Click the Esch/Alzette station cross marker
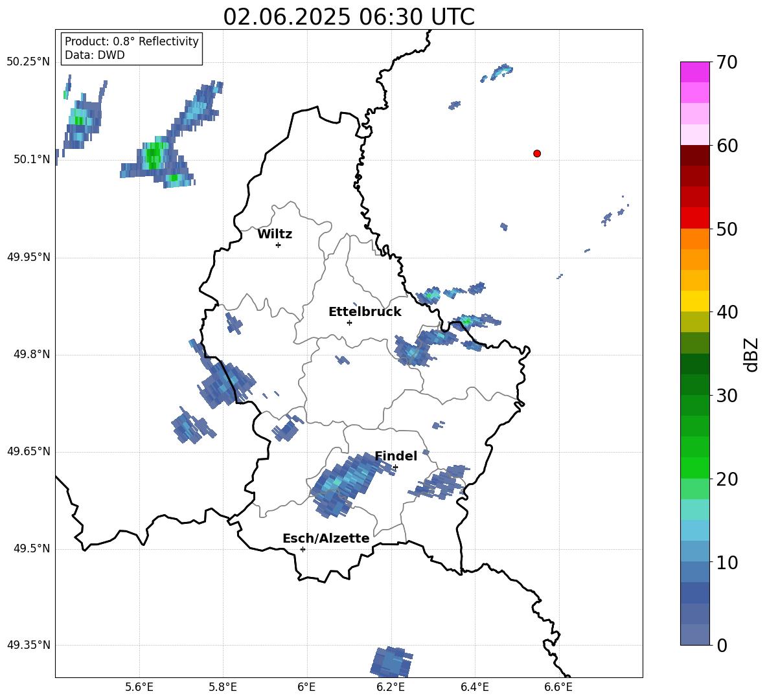The width and height of the screenshot is (767, 700). point(303,549)
